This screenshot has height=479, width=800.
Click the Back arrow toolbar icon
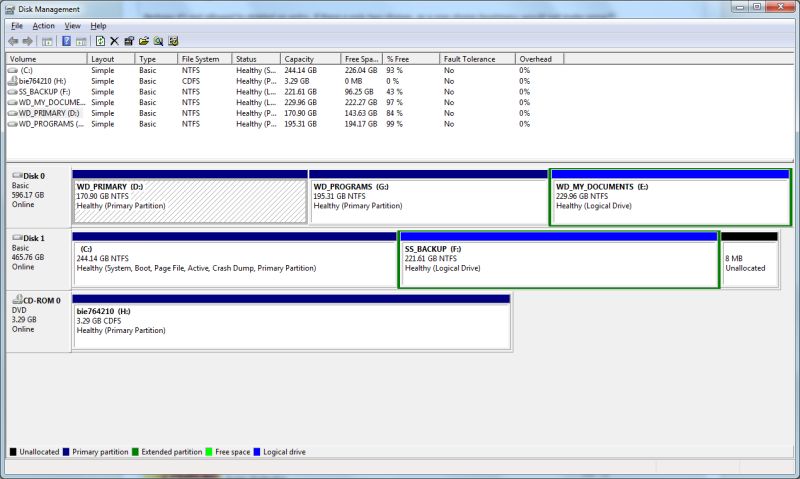pos(14,41)
